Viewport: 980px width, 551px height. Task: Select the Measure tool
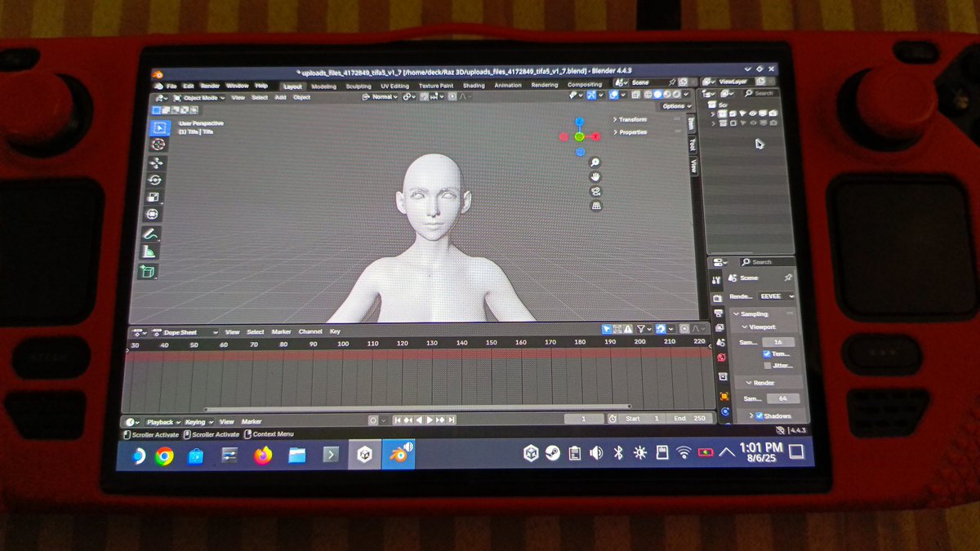tap(149, 252)
